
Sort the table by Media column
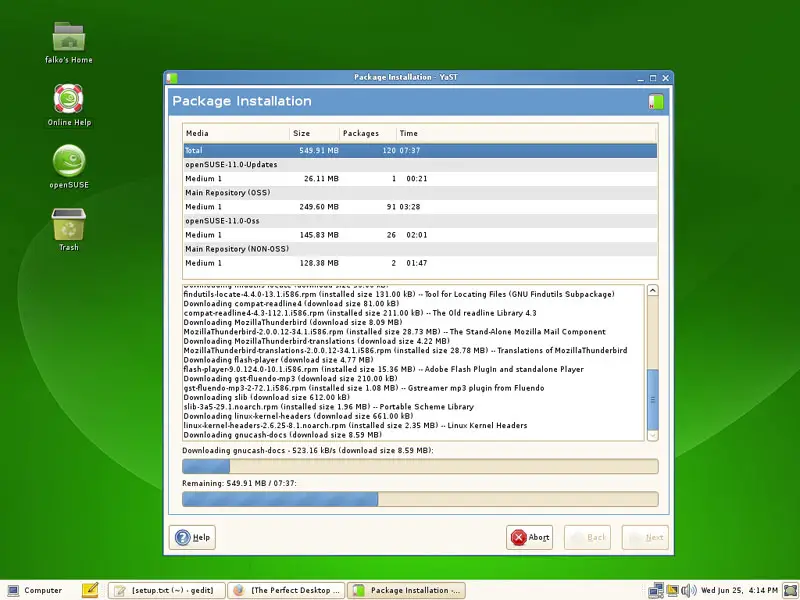click(x=236, y=133)
